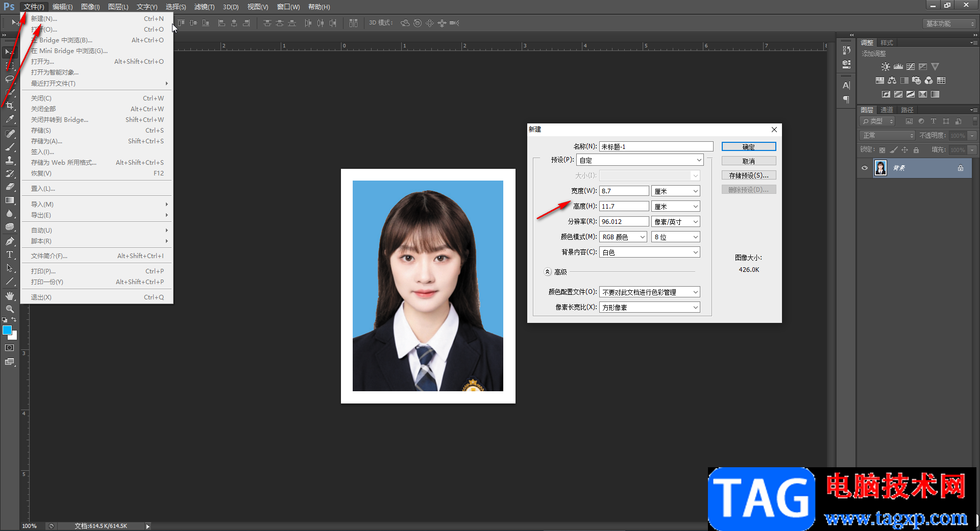Screen dimensions: 980x531
Task: Select the Spot Healing Brush tool
Action: (10, 133)
